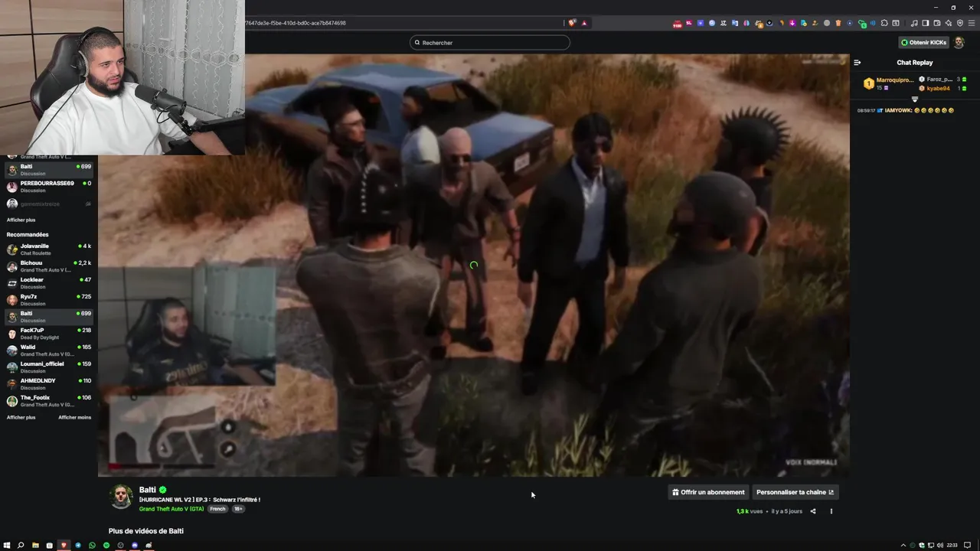The width and height of the screenshot is (980, 551).
Task: Open Brave browser hamburger menu
Action: [x=972, y=23]
